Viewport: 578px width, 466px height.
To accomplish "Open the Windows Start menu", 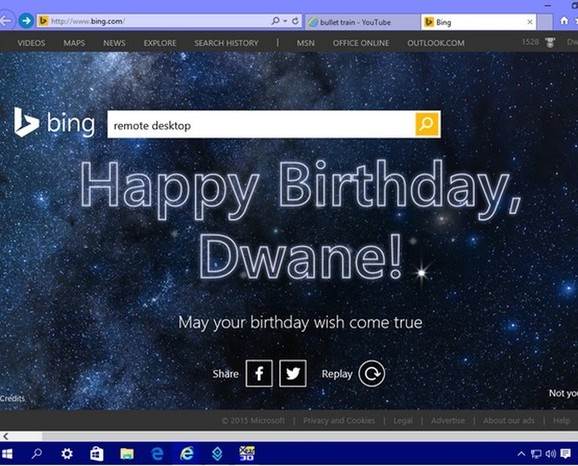I will pyautogui.click(x=7, y=454).
